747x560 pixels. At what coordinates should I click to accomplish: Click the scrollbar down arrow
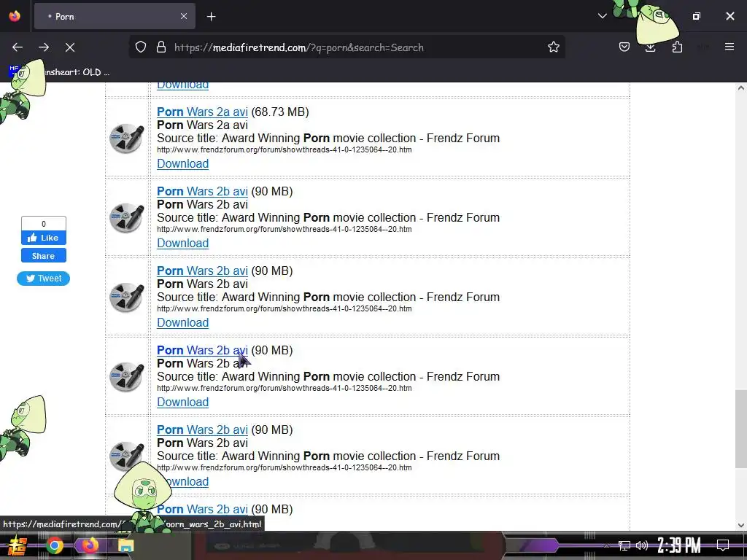tap(740, 525)
